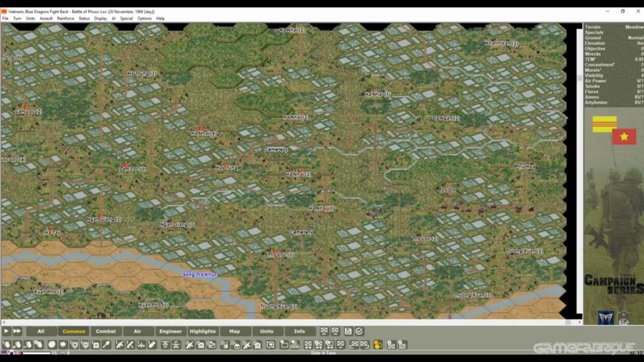Click the round white circle icon
This screenshot has width=644, height=362.
pos(52,345)
